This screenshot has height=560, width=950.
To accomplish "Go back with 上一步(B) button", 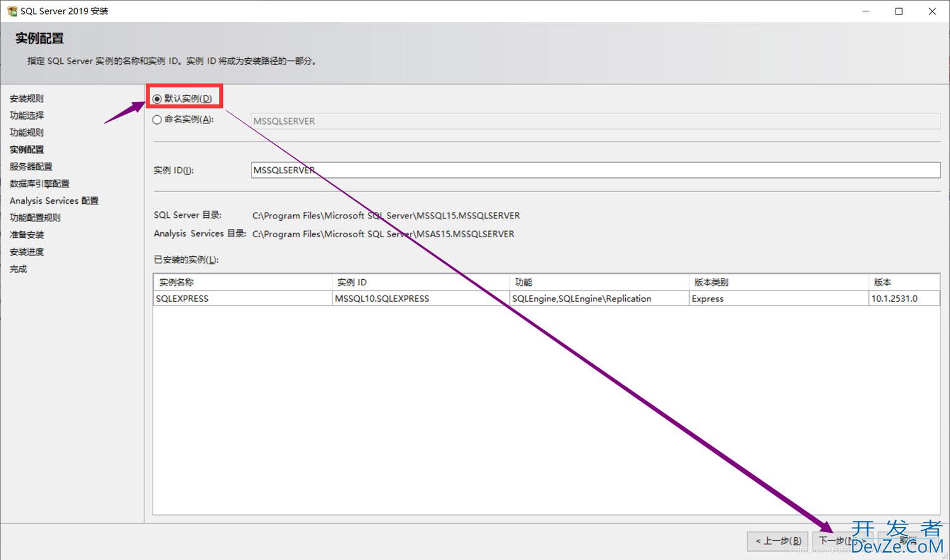I will [778, 541].
